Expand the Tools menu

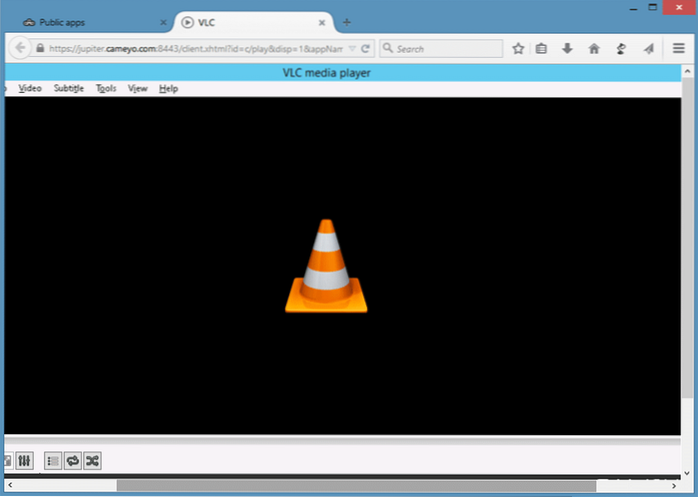tap(106, 88)
